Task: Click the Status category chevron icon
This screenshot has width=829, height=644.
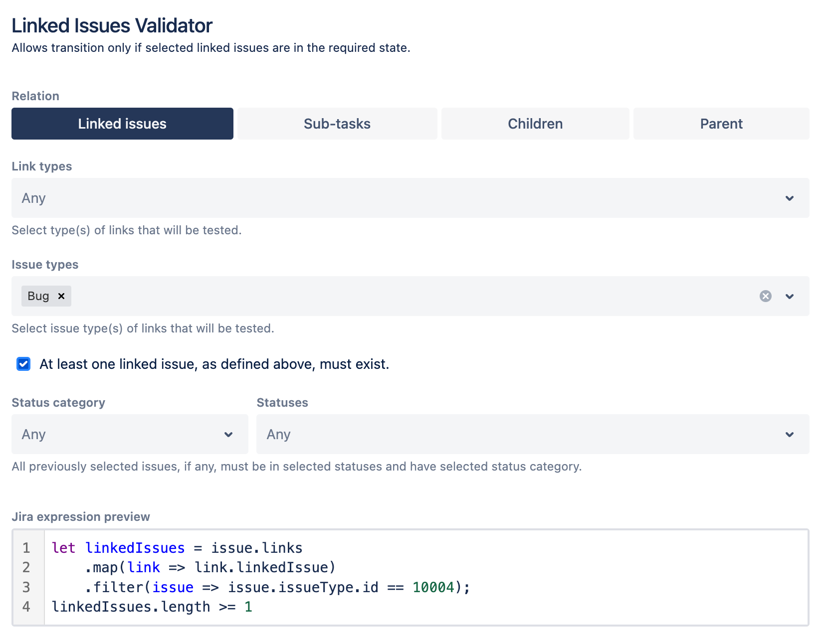Action: (x=228, y=435)
